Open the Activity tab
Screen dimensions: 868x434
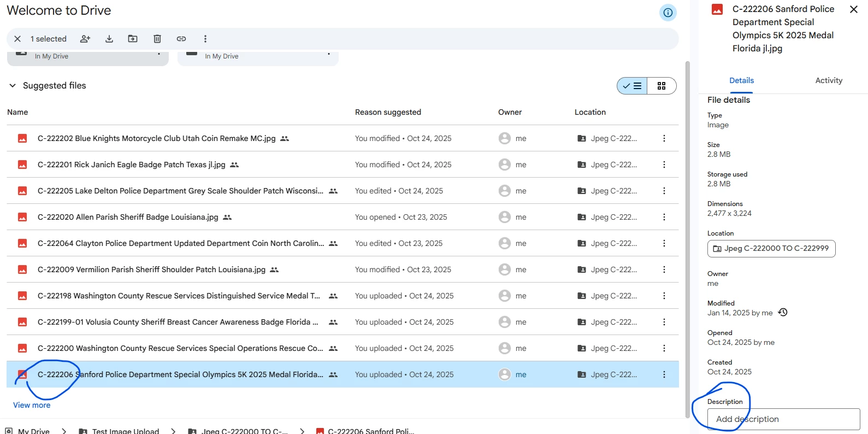tap(829, 80)
